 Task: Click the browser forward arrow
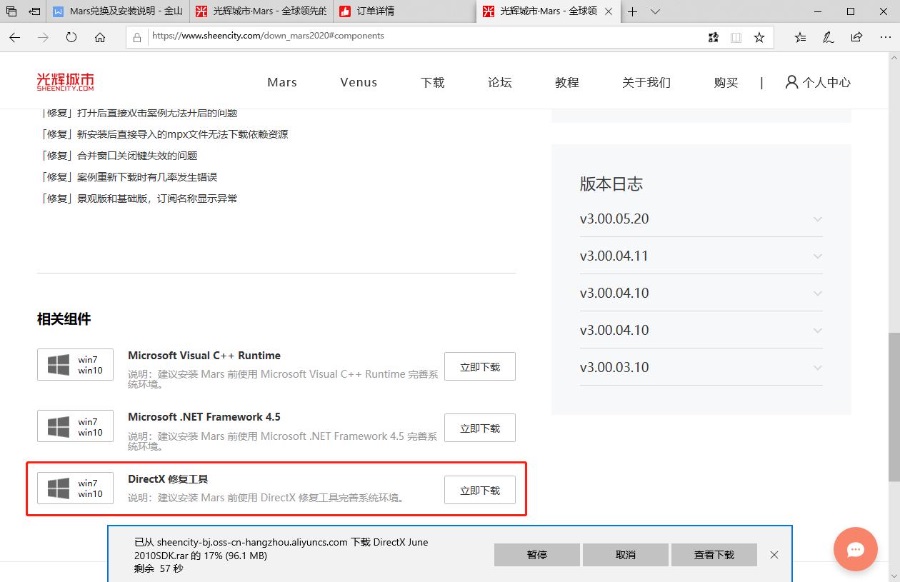click(43, 37)
